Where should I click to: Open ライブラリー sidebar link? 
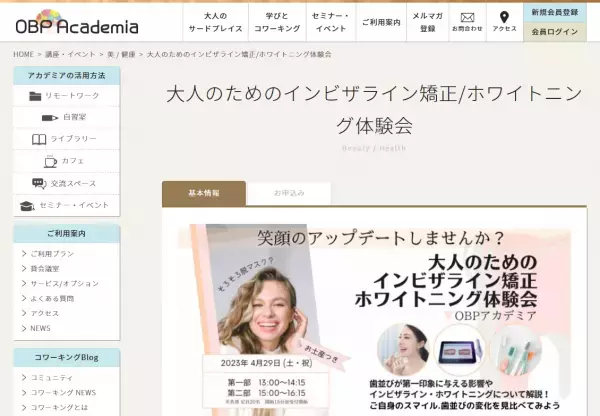point(73,139)
